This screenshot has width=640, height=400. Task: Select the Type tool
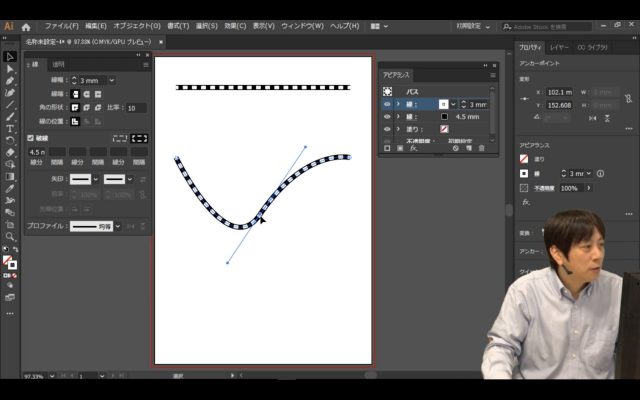point(10,129)
